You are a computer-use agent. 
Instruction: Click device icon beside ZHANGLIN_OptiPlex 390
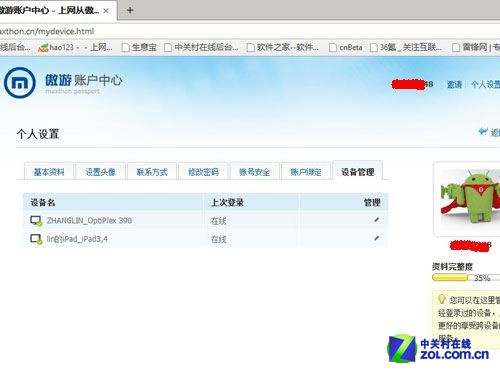[x=36, y=221]
